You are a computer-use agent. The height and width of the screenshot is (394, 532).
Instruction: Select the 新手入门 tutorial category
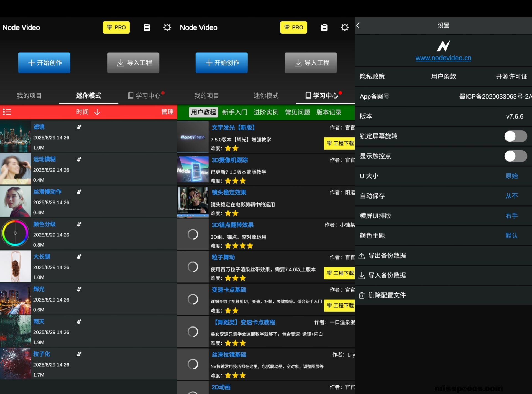tap(234, 112)
